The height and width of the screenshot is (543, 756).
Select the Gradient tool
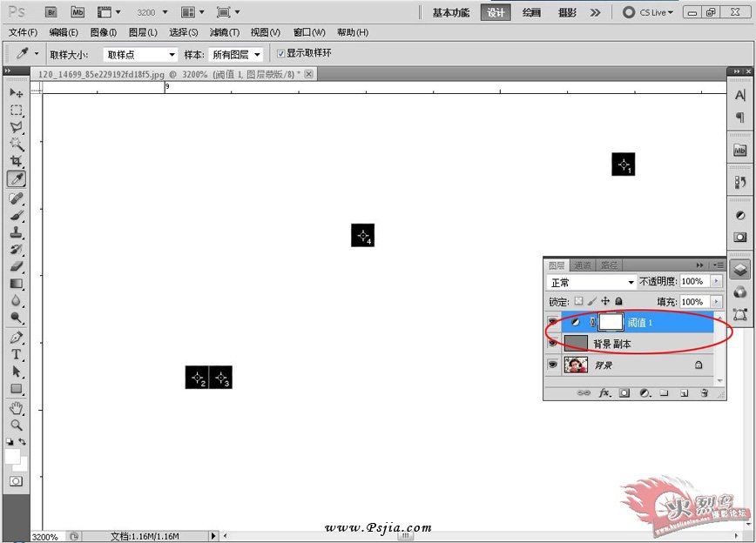point(16,284)
